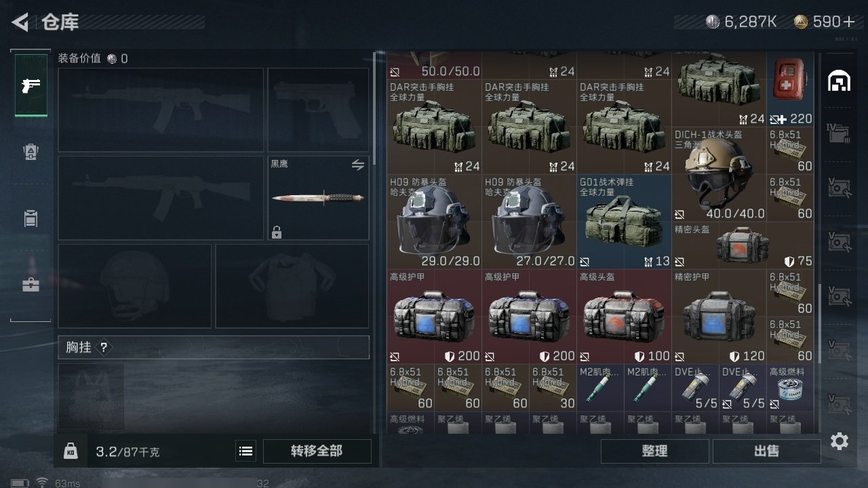Select the weapons tab pistol icon
The image size is (868, 488).
pos(31,85)
